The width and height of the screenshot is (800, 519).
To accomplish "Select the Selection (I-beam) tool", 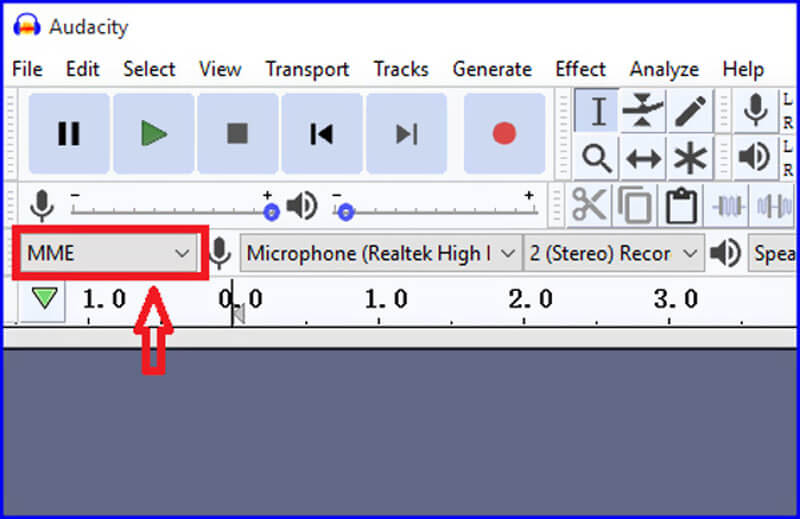I will coord(598,112).
